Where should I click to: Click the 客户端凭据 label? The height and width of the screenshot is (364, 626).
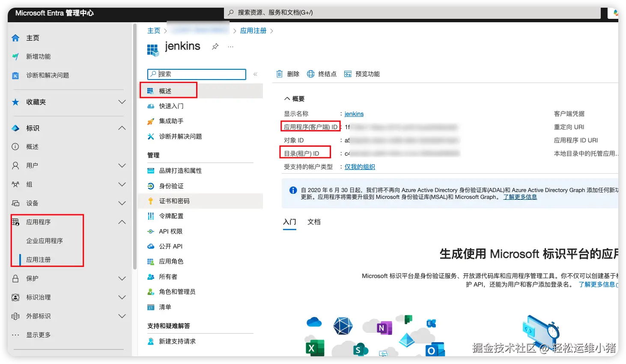pyautogui.click(x=569, y=114)
